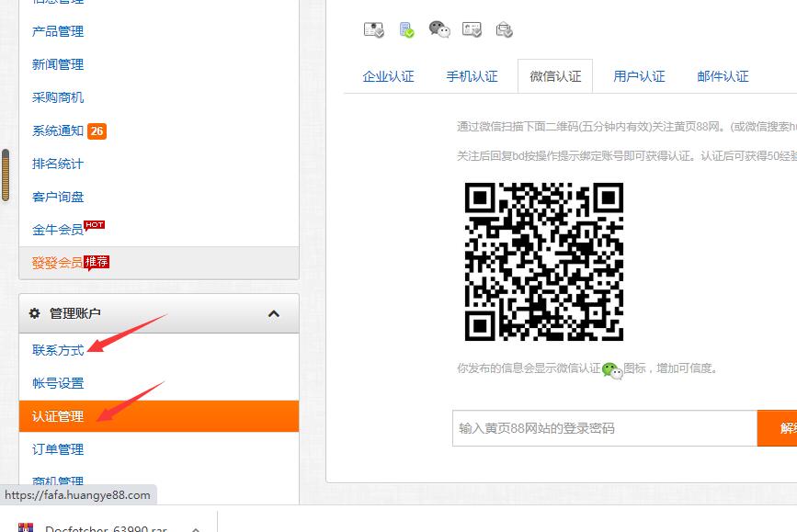Open 系统通知 in the sidebar
The width and height of the screenshot is (797, 532).
click(58, 130)
